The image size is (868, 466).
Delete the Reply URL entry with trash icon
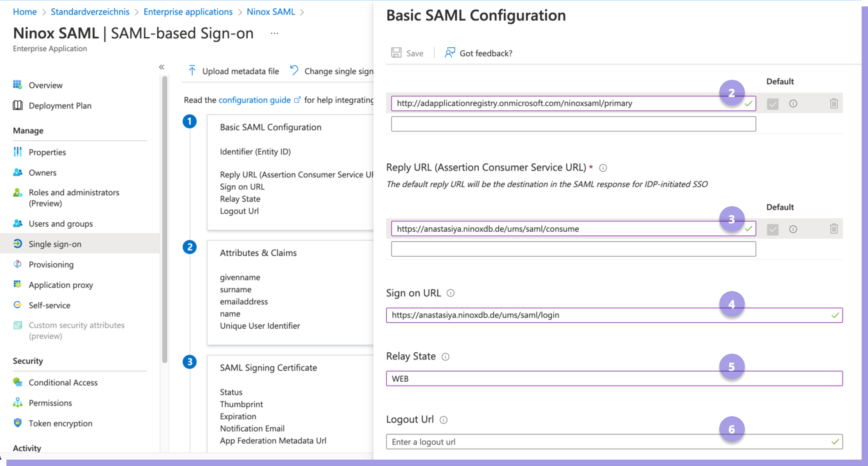(x=834, y=229)
